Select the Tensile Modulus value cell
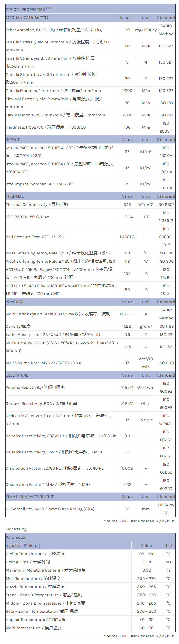Image resolution: width=179 pixels, height=644 pixels. point(127,91)
